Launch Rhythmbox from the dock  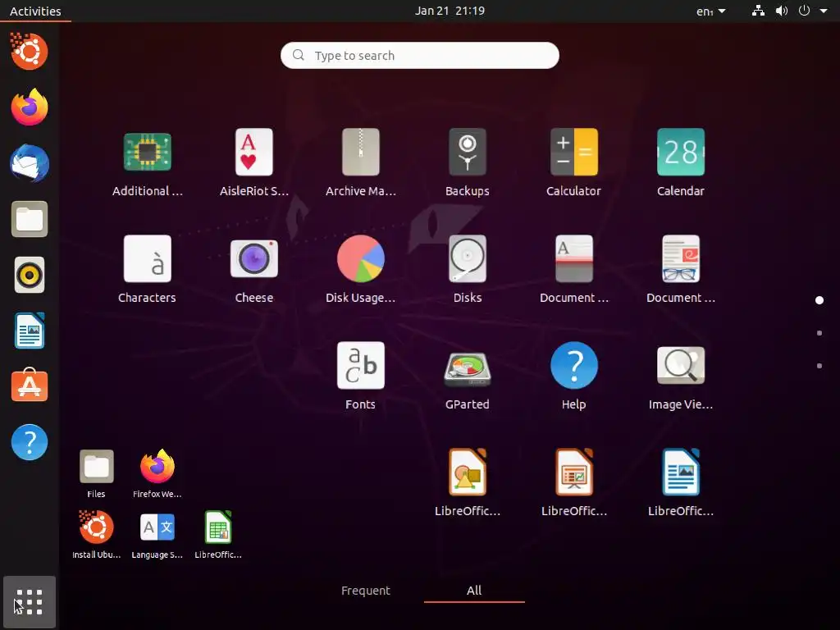30,276
